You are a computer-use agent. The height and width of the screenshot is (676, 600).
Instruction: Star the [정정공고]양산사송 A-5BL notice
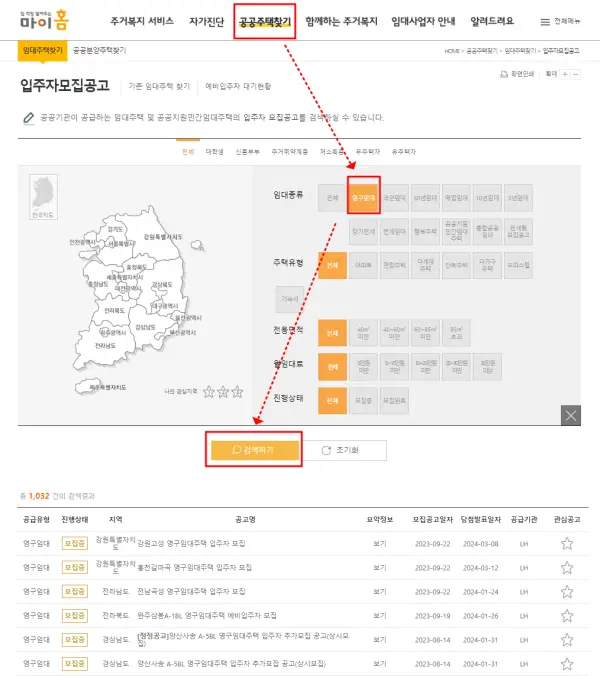pos(567,640)
